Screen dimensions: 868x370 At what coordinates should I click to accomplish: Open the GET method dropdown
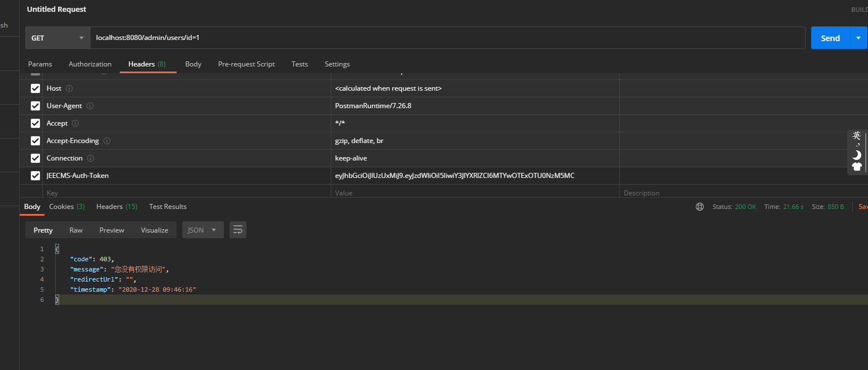tap(57, 38)
